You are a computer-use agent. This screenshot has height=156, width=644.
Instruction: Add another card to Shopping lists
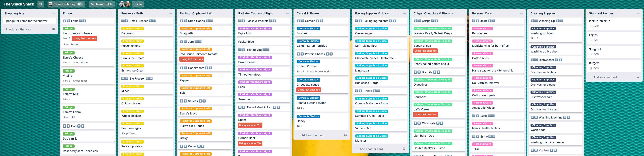19,29
